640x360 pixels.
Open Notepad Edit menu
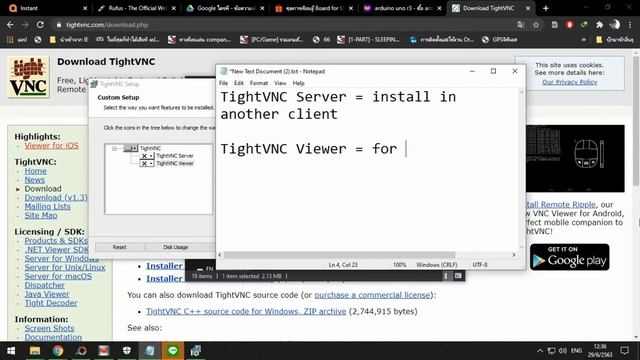click(x=239, y=83)
